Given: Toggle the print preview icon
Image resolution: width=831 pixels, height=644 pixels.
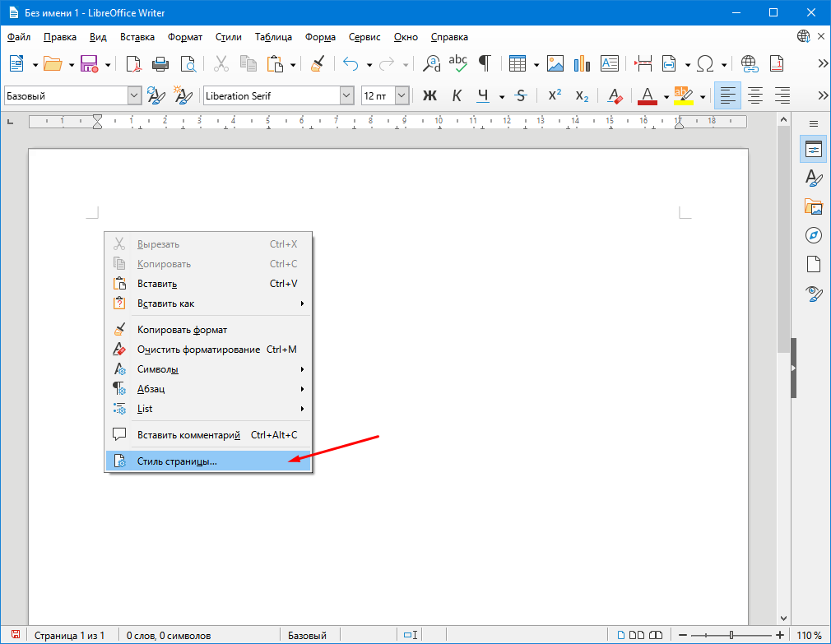Looking at the screenshot, I should [x=188, y=64].
